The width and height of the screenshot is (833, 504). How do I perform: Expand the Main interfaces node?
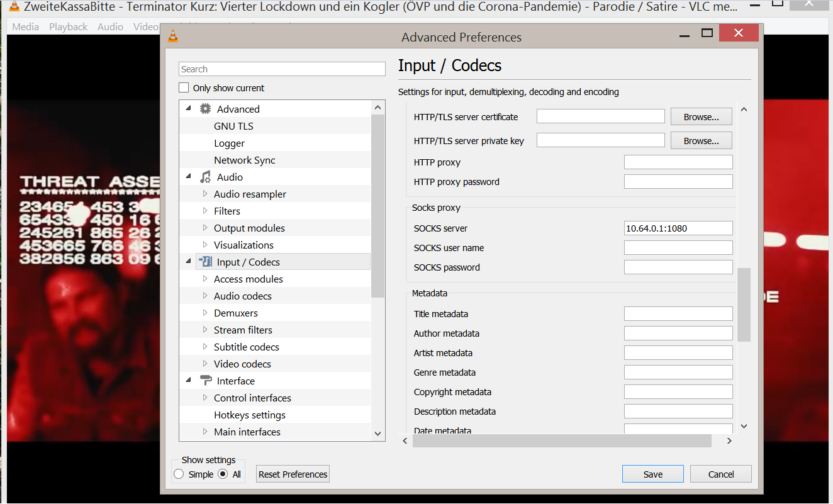(205, 432)
